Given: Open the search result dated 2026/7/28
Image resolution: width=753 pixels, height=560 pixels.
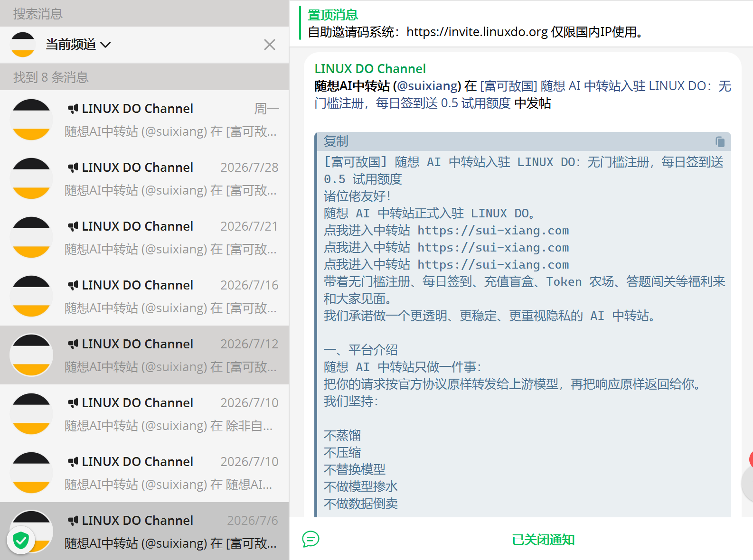Looking at the screenshot, I should tap(144, 178).
